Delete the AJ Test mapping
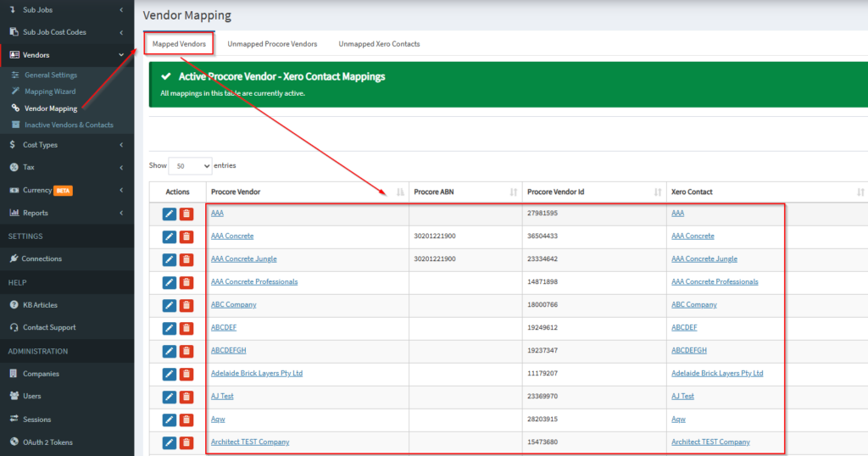The width and height of the screenshot is (868, 456). click(186, 397)
